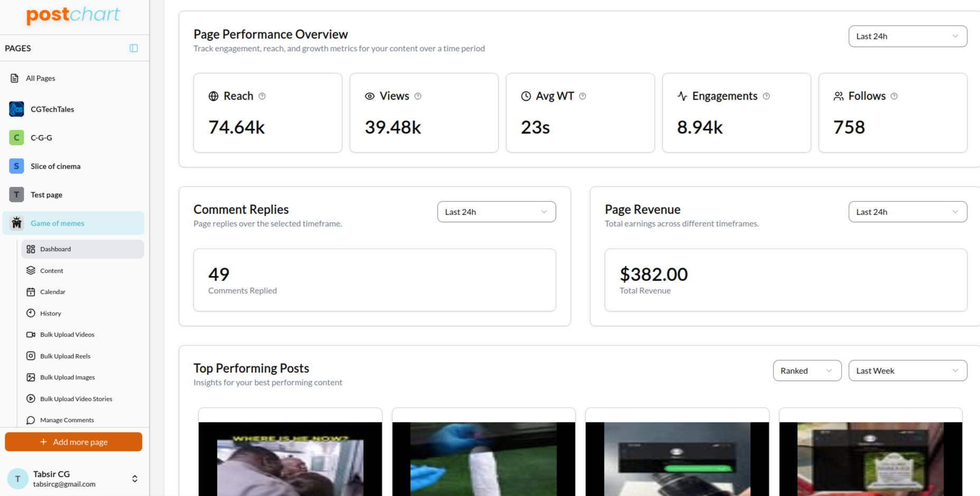Click the Views info help icon

tap(418, 96)
